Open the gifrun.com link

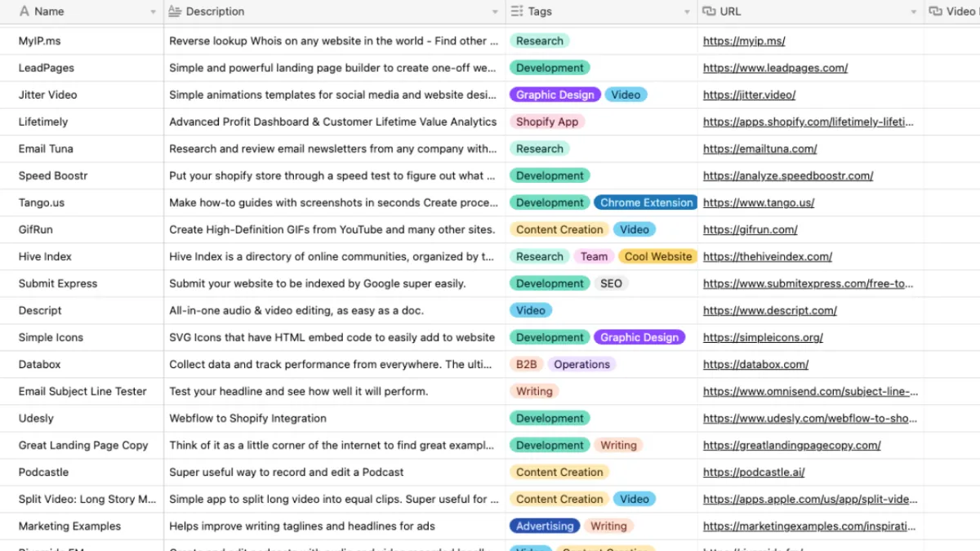coord(751,229)
